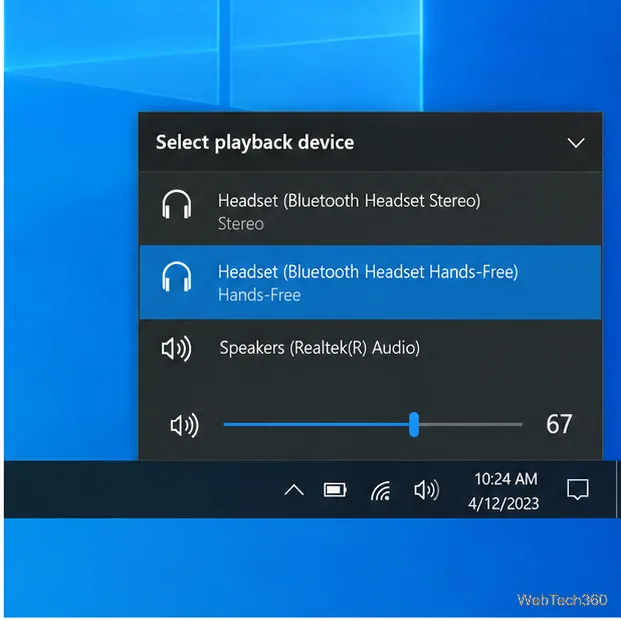Click the volume value 67

(x=559, y=424)
